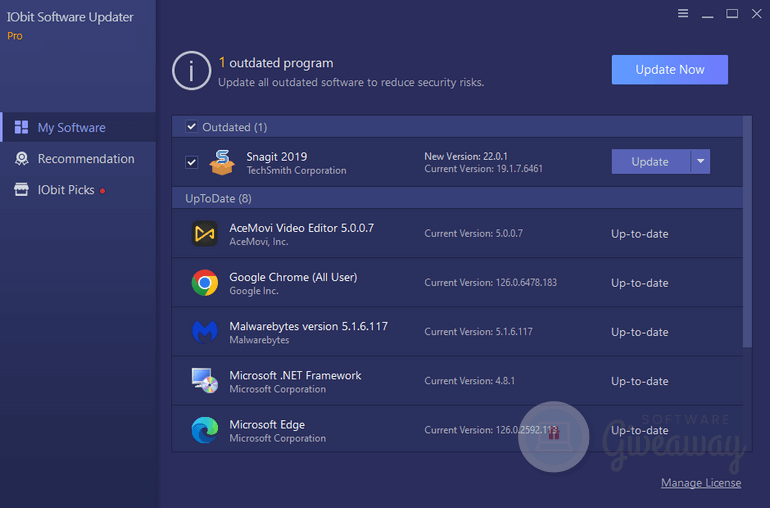This screenshot has height=508, width=770.
Task: Click the Microsoft .NET Framework icon
Action: [205, 380]
